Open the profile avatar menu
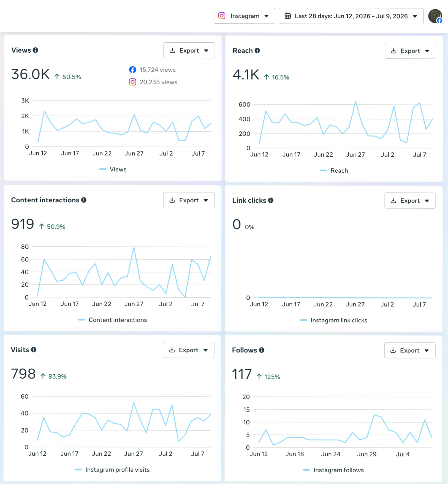 pyautogui.click(x=435, y=16)
